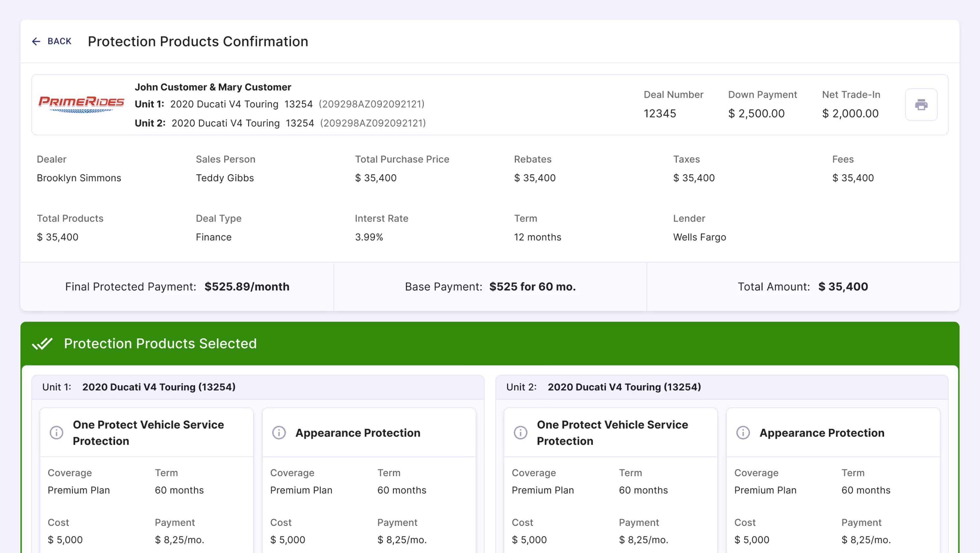Click the Wells Fargo lender value

[x=699, y=237]
